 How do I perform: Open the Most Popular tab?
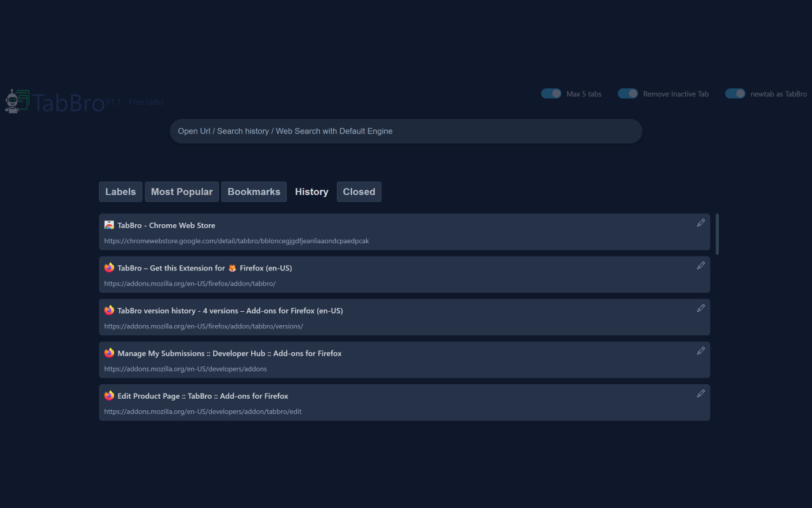point(182,192)
